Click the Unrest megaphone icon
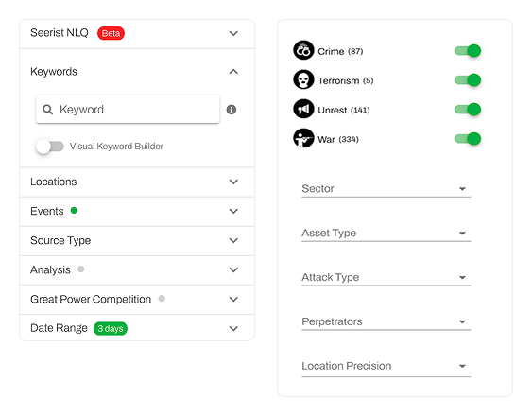532x416 pixels. coord(303,109)
